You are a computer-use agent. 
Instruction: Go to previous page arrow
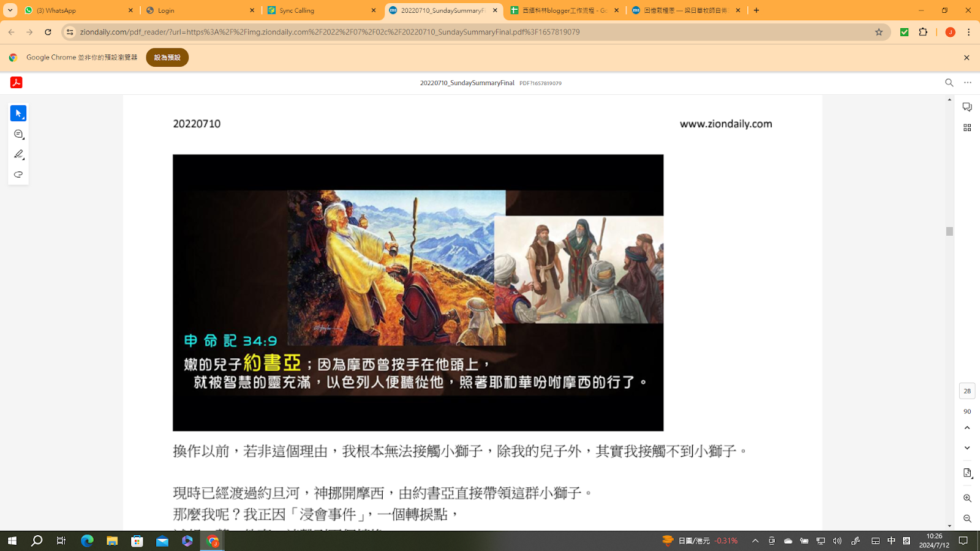pyautogui.click(x=967, y=428)
